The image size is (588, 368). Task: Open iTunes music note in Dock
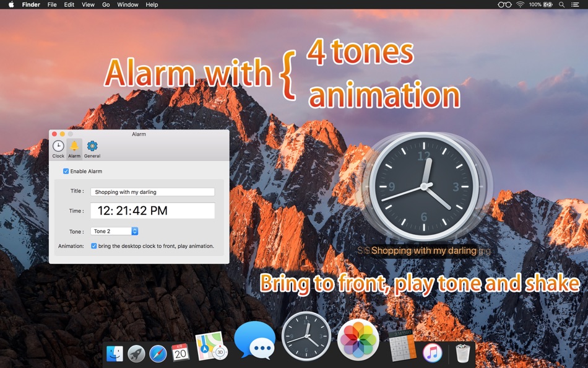[433, 353]
